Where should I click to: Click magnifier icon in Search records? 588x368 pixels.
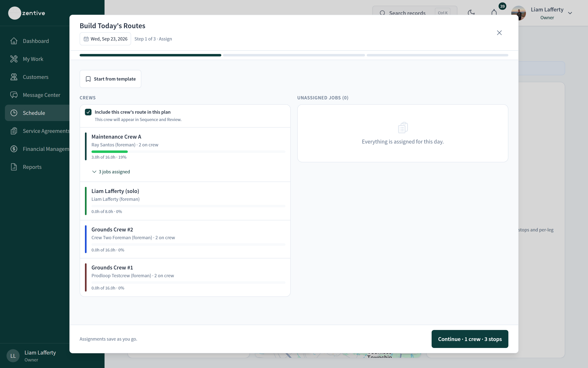point(382,13)
